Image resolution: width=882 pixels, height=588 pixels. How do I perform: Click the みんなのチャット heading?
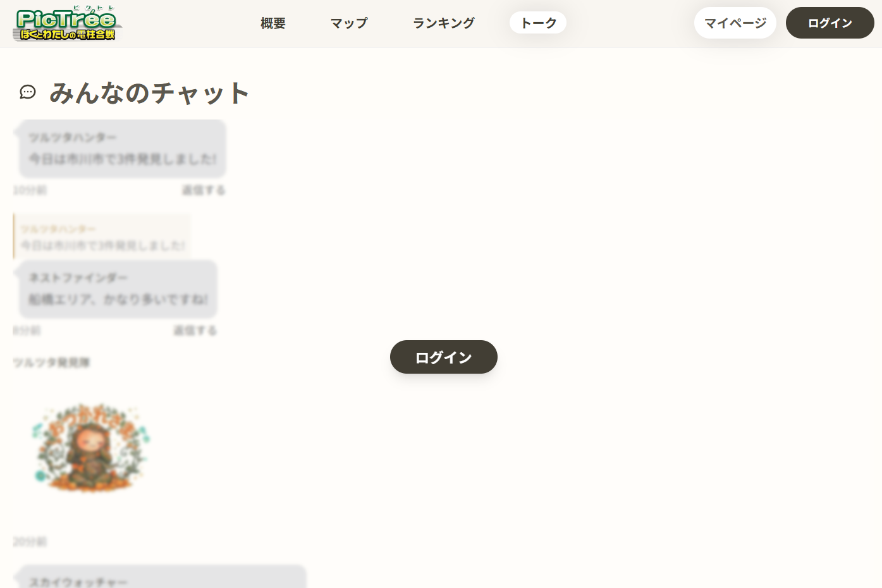149,93
